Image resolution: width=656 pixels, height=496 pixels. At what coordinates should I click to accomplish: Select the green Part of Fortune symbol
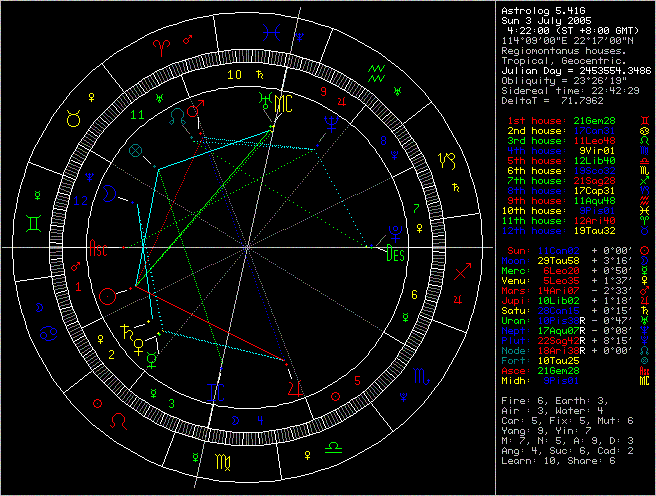coord(137,150)
